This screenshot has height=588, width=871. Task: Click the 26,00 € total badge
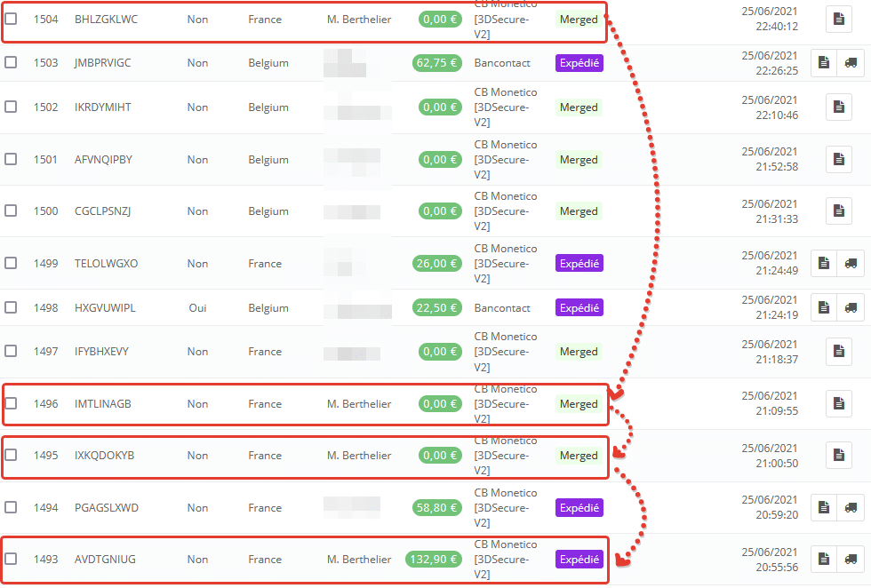pyautogui.click(x=437, y=263)
